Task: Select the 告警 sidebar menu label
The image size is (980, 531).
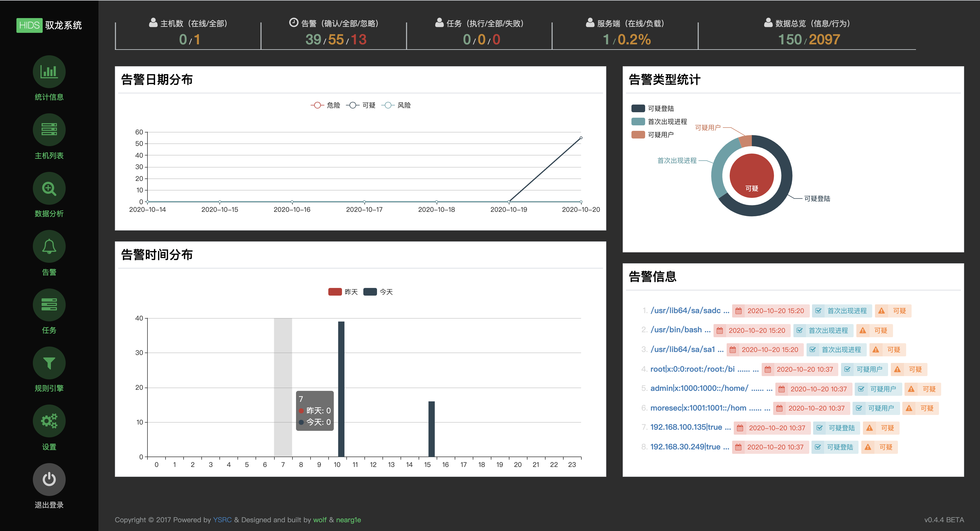Action: point(49,272)
